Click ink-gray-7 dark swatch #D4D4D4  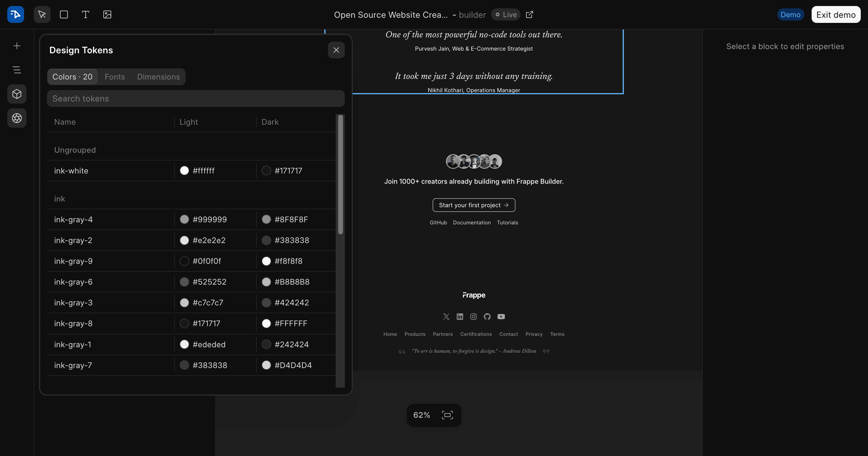(266, 365)
